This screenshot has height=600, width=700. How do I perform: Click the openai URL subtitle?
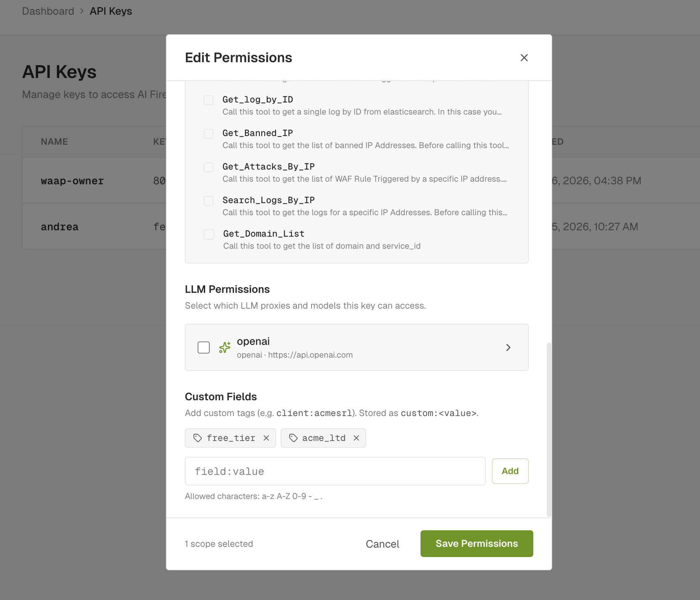pyautogui.click(x=295, y=355)
